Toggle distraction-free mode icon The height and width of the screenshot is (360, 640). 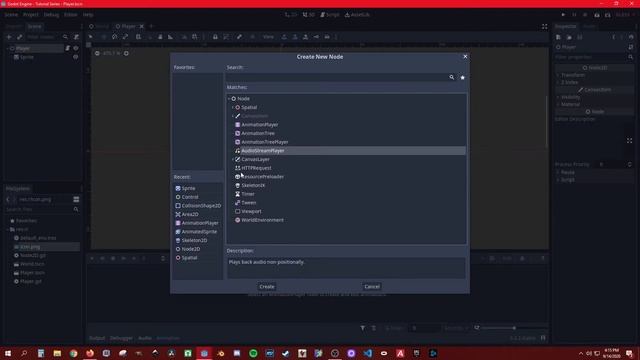pyautogui.click(x=544, y=27)
